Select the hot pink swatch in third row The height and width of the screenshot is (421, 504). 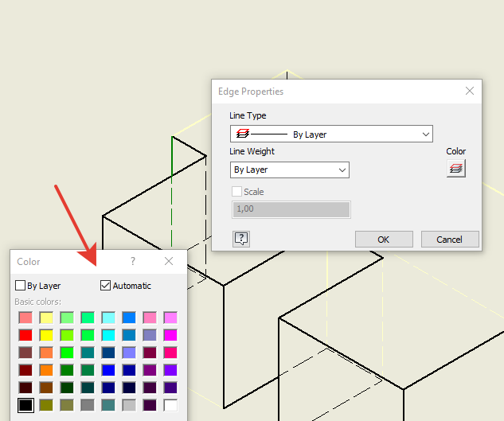coord(170,353)
